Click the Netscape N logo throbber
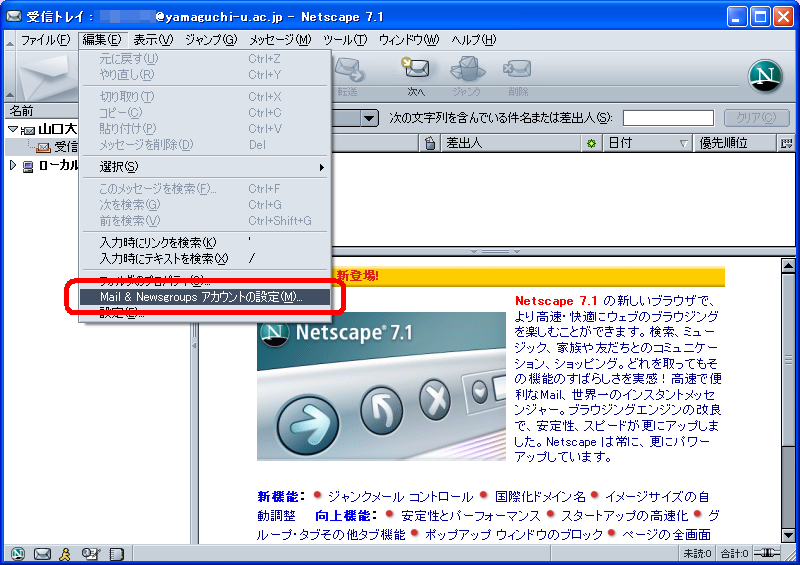This screenshot has width=800, height=565. pos(765,76)
